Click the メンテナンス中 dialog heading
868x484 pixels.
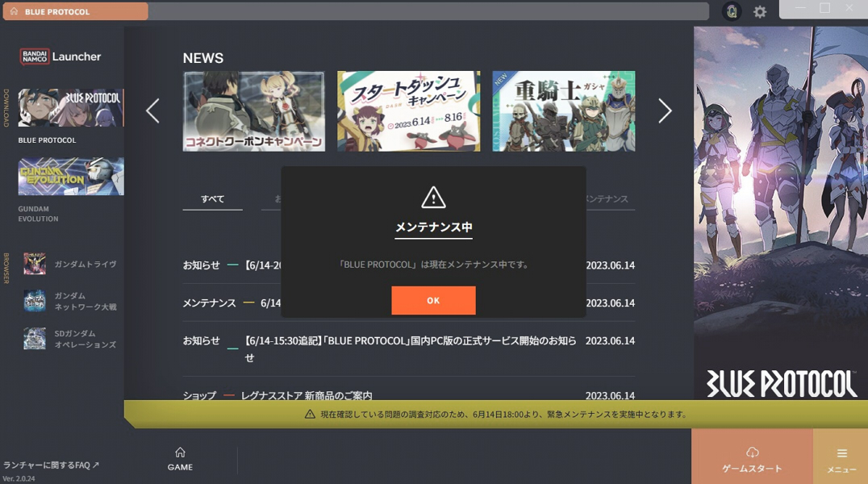(433, 227)
